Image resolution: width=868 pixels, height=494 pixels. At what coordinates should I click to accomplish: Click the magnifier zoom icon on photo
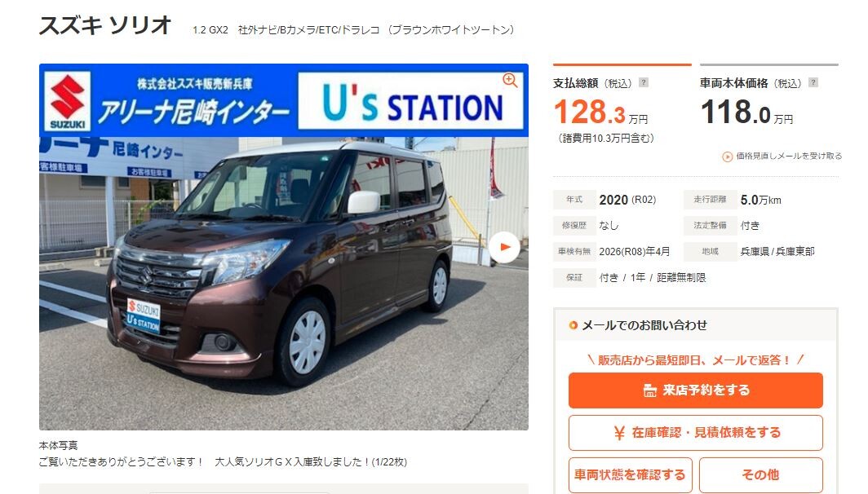[x=510, y=80]
